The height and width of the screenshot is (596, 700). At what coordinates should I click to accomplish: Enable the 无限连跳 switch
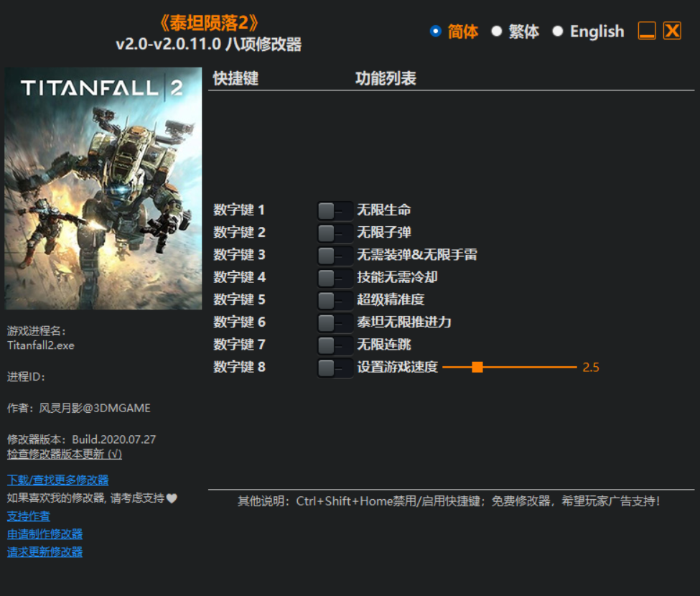pyautogui.click(x=334, y=345)
